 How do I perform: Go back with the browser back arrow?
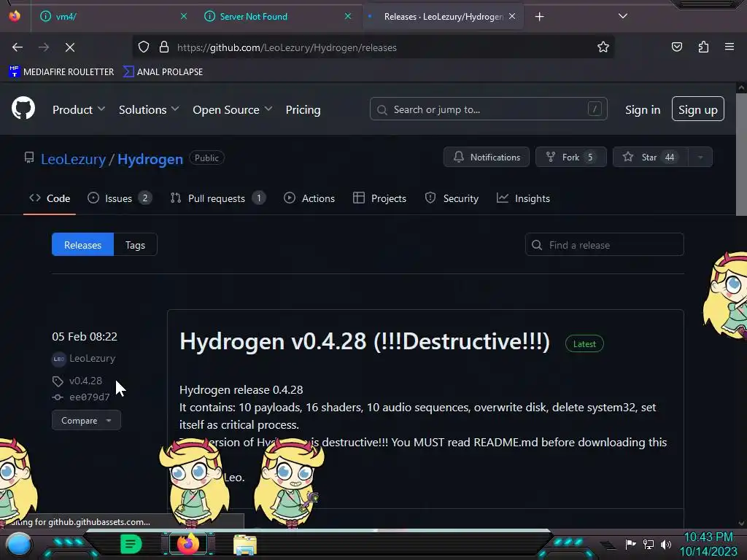coord(18,47)
